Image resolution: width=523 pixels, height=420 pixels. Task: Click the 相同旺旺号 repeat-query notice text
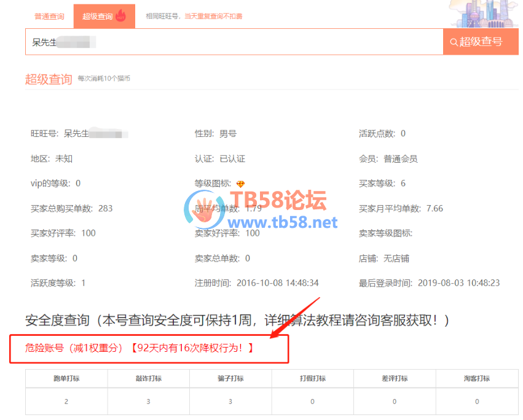coord(194,17)
